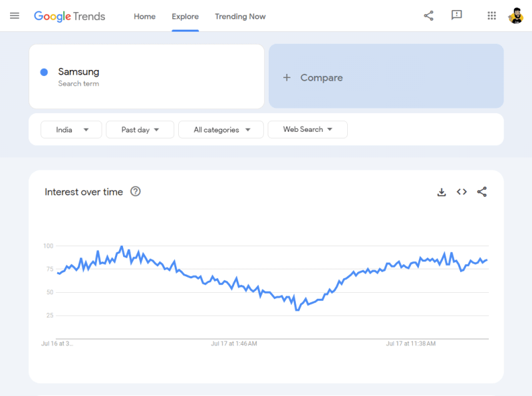Click the Jul 17 at 1:46 AM label

coord(234,343)
